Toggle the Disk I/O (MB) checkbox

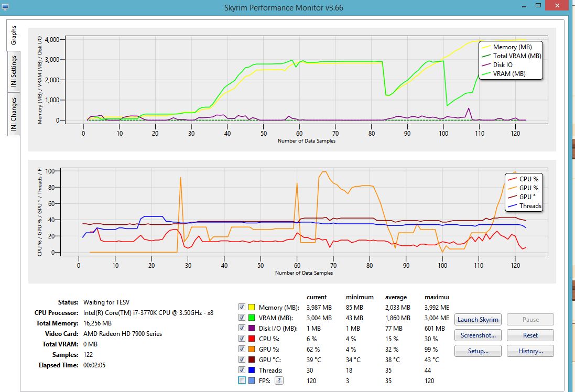242,328
